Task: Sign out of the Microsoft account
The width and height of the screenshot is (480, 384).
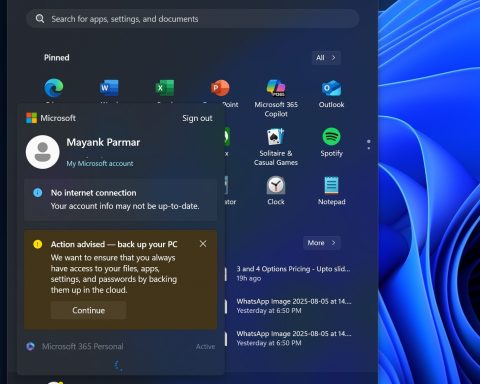Action: point(197,118)
